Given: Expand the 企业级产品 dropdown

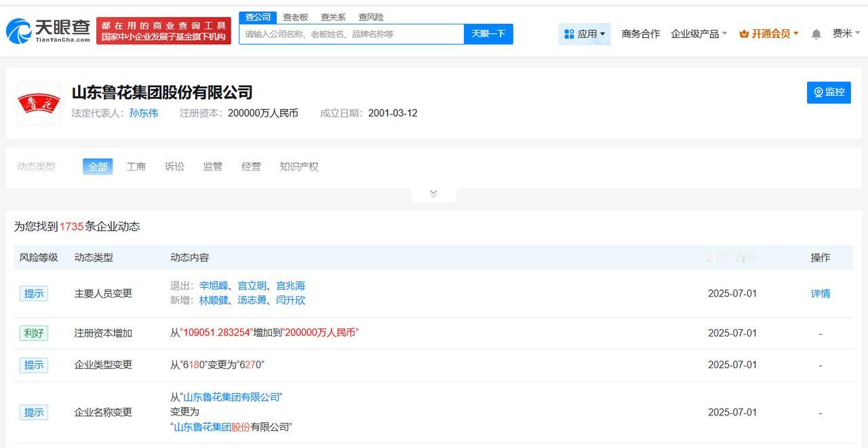Looking at the screenshot, I should [698, 34].
